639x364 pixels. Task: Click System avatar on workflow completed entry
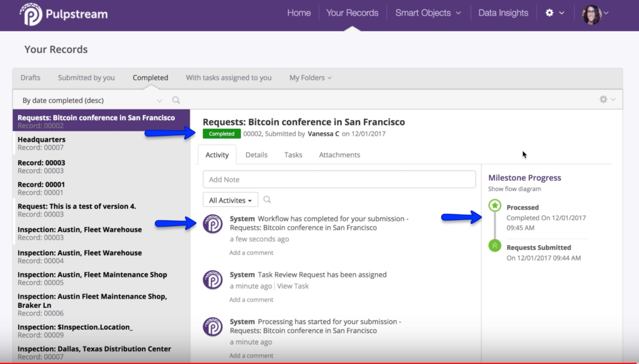point(213,223)
